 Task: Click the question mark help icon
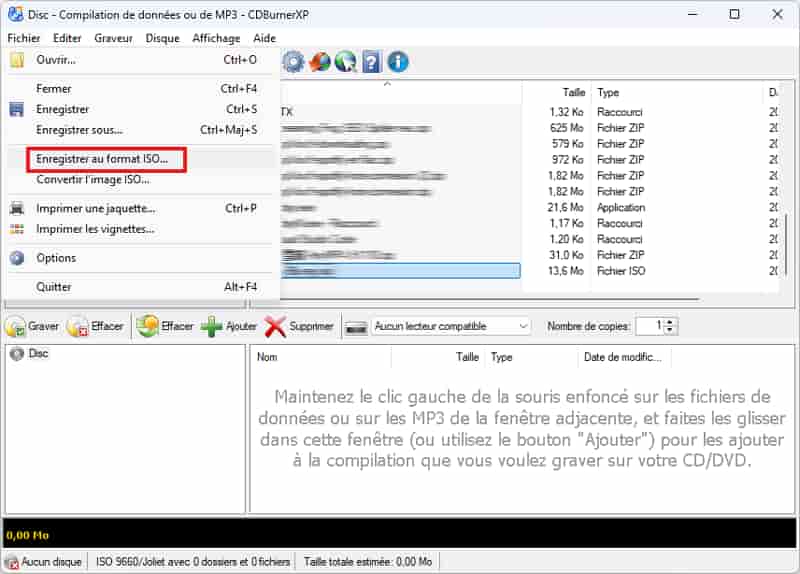372,62
